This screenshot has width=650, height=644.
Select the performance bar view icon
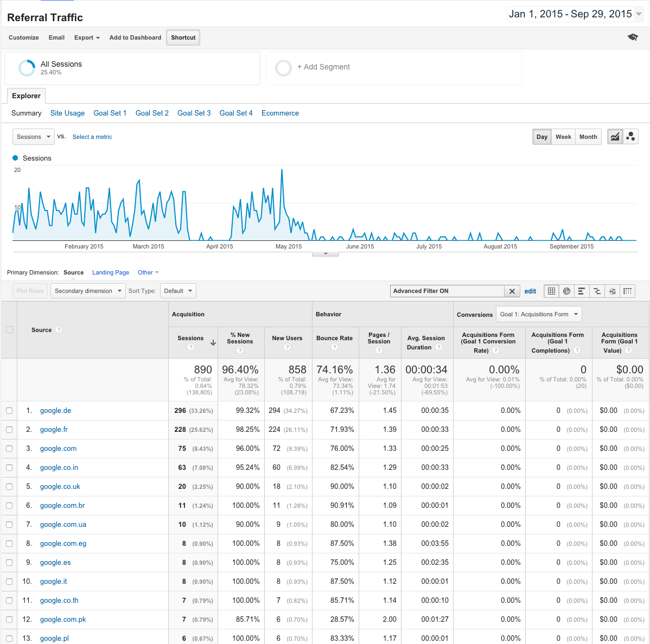(x=582, y=291)
